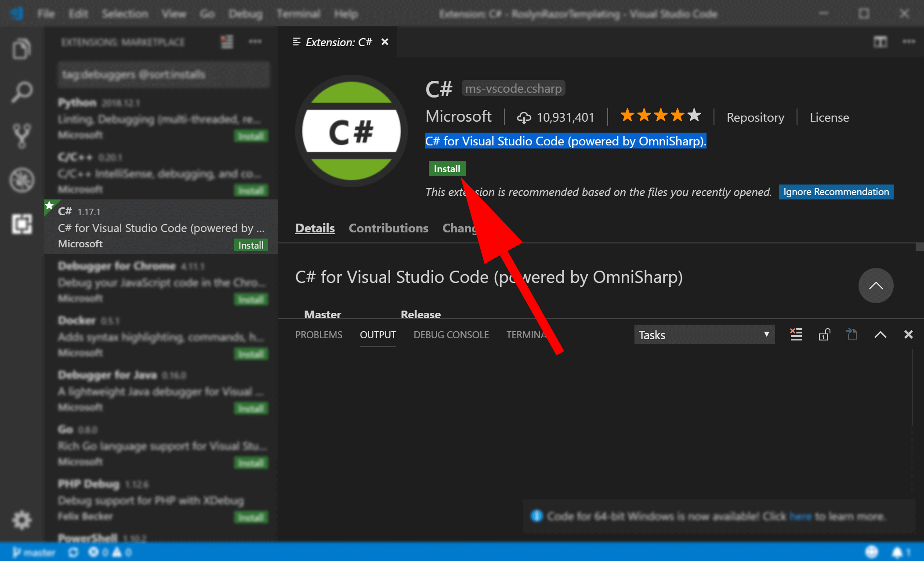Click Install button for C# extension
This screenshot has height=561, width=924.
(447, 168)
